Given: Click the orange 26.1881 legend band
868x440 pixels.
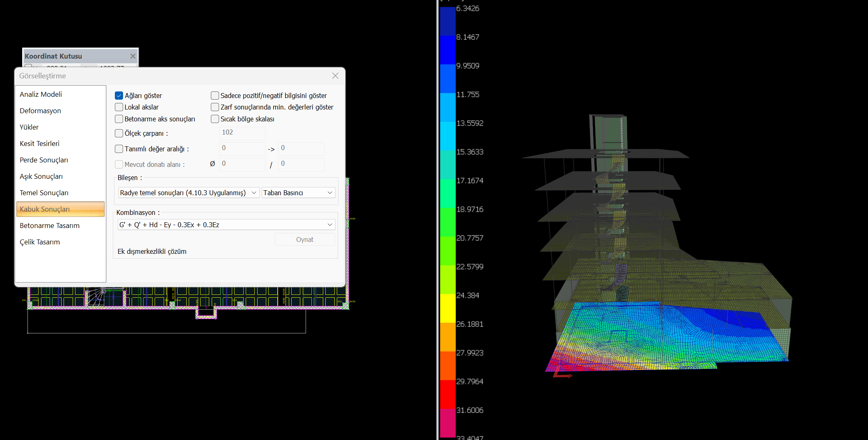Looking at the screenshot, I should [448, 337].
